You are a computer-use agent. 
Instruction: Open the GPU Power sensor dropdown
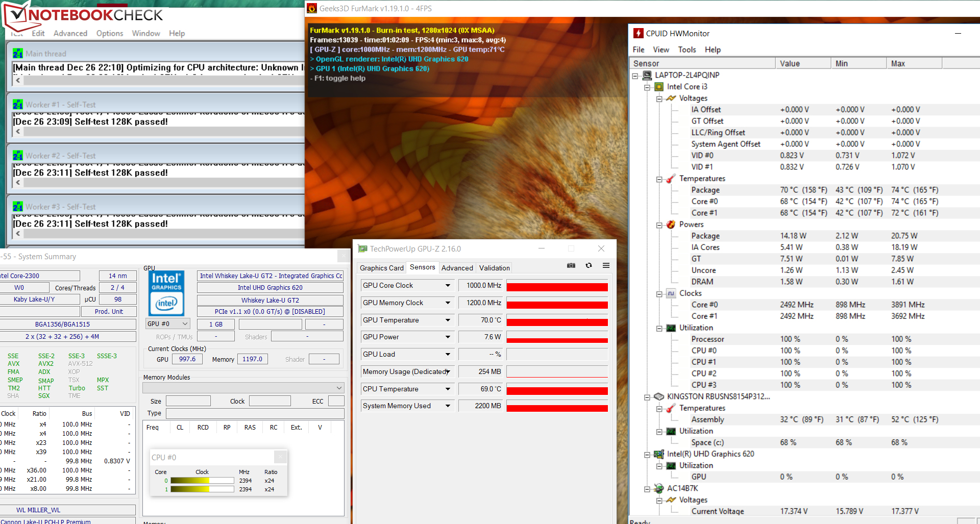pos(448,337)
